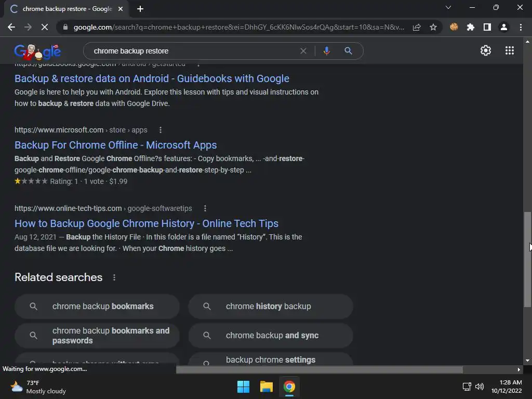Search chrome history backup suggestion
The image size is (532, 399).
click(271, 307)
